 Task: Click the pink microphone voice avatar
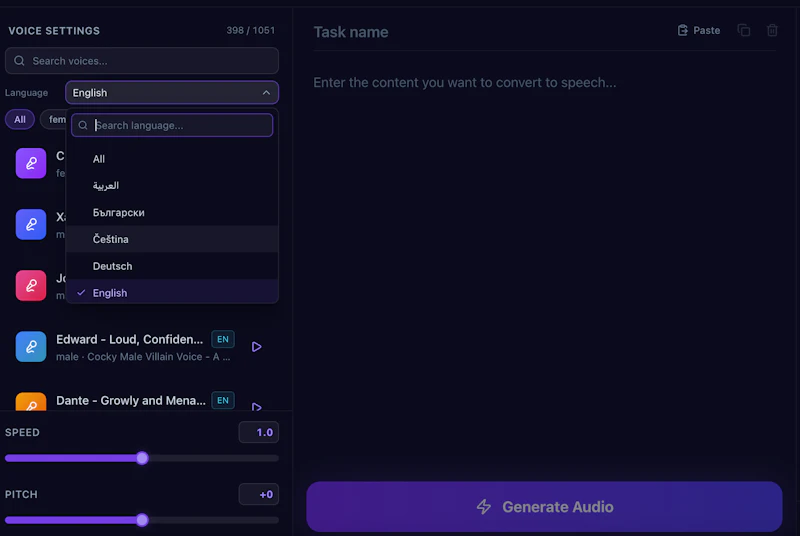tap(31, 286)
